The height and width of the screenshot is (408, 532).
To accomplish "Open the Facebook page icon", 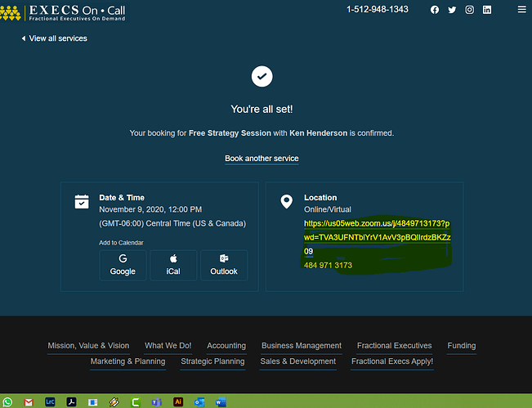I will click(x=435, y=10).
